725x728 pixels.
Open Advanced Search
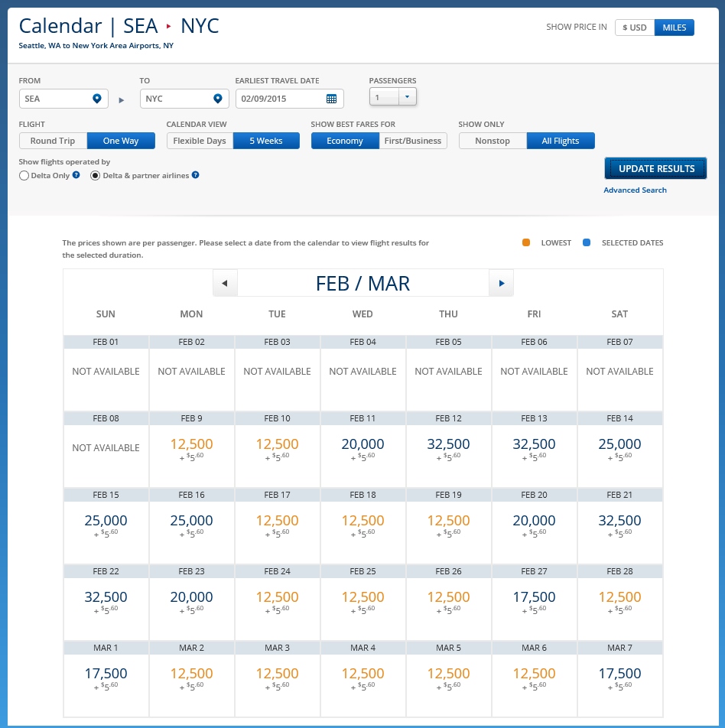635,190
